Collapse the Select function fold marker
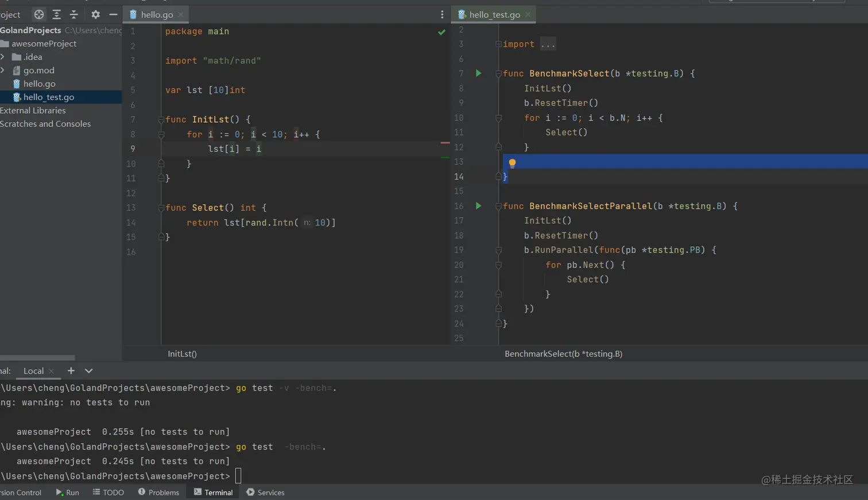This screenshot has width=868, height=500. [161, 208]
